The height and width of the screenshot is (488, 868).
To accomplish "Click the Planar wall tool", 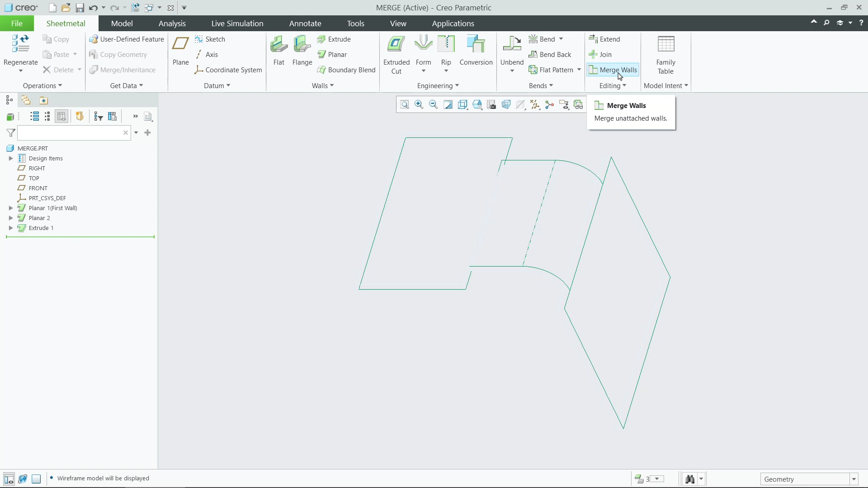I will coord(332,55).
